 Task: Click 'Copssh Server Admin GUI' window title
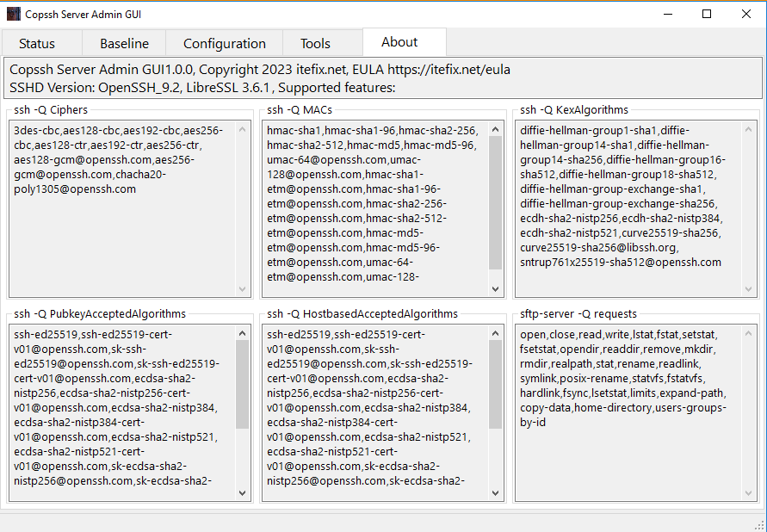click(84, 15)
